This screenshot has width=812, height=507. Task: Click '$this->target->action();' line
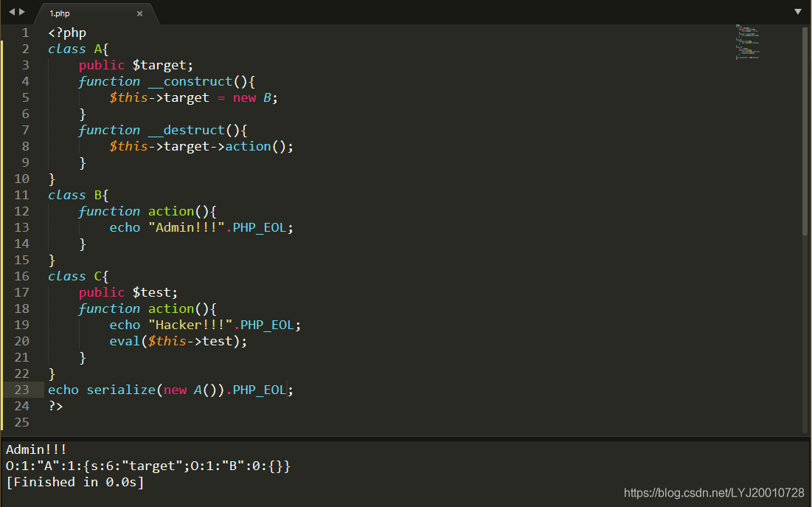201,147
